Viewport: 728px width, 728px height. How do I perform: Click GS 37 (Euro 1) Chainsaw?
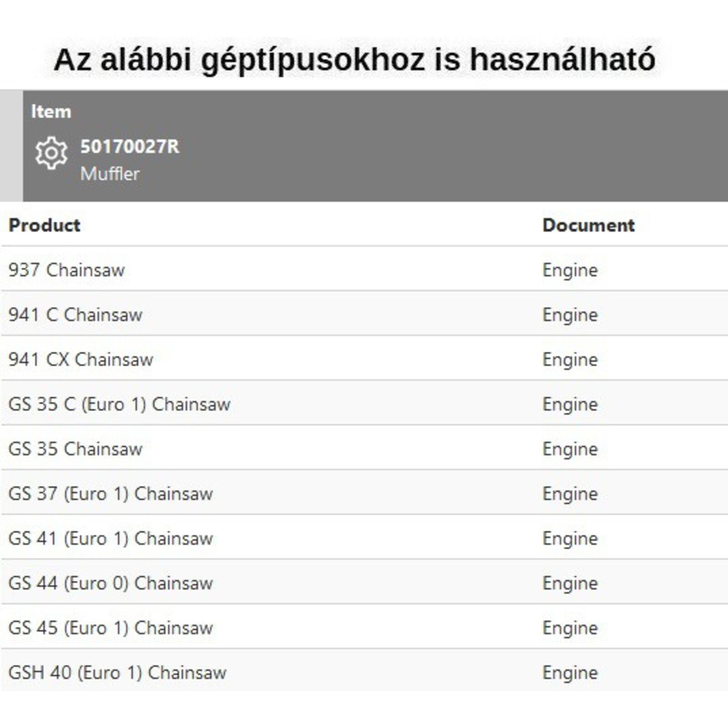(111, 494)
